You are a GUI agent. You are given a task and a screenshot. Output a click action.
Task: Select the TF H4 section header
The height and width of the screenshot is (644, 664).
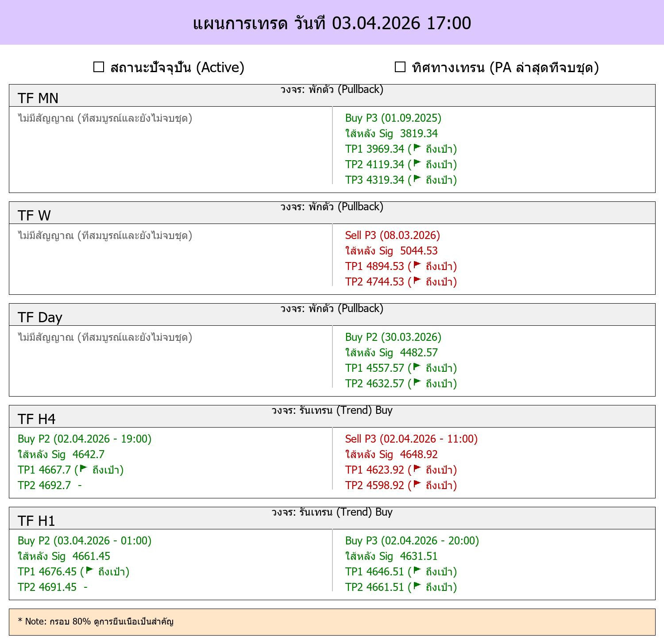click(332, 416)
